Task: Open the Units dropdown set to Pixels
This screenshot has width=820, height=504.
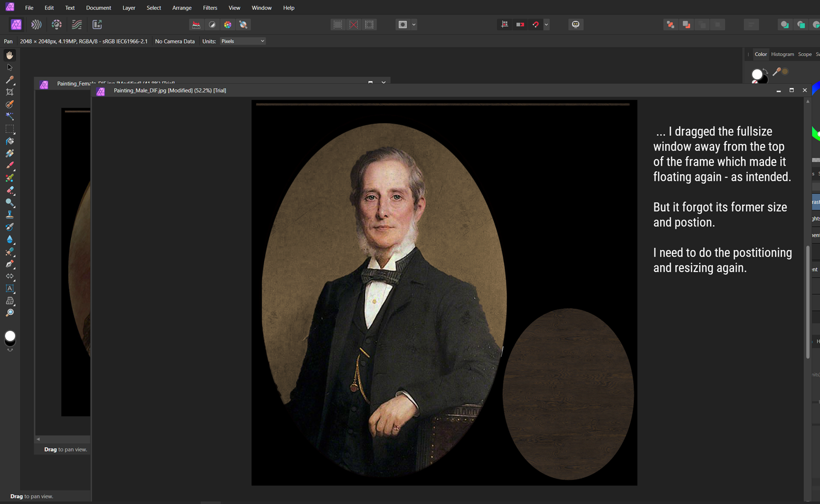Action: (x=242, y=41)
